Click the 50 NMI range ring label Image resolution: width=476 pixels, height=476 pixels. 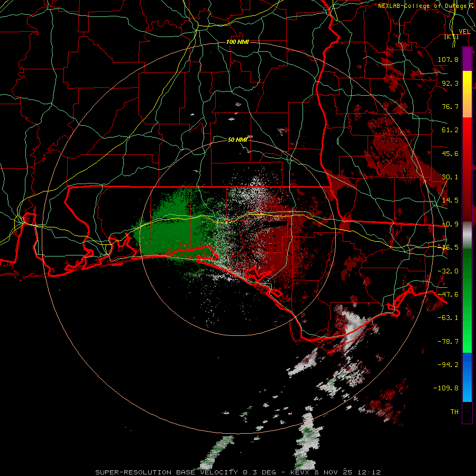click(237, 140)
